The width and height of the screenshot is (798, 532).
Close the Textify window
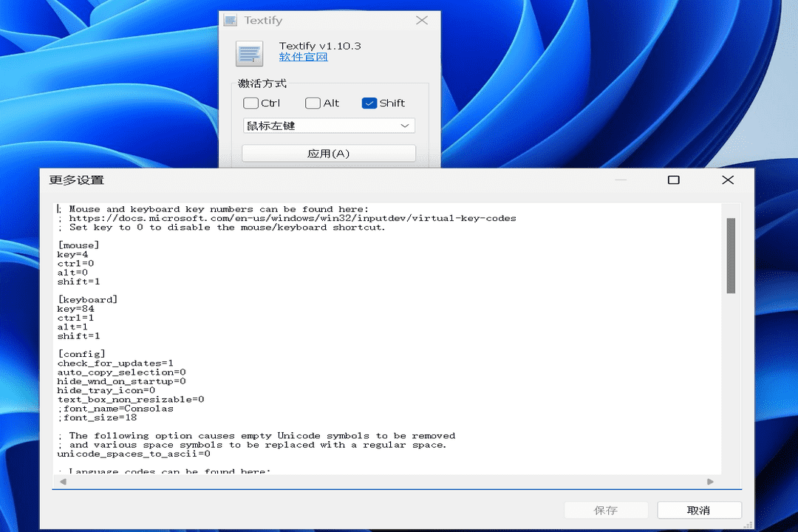click(421, 21)
